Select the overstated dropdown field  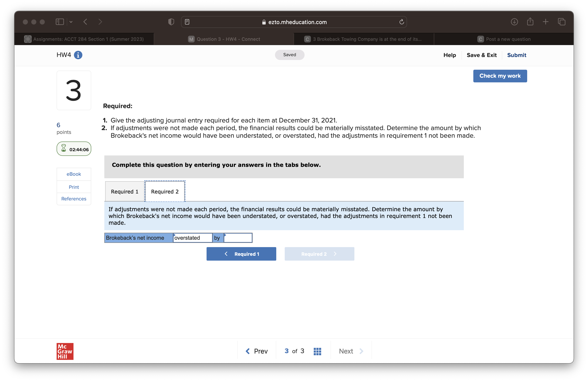click(192, 238)
